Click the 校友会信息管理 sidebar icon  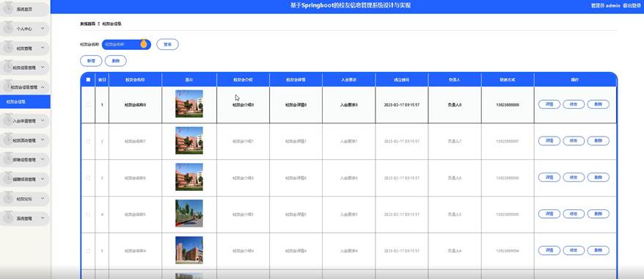[x=8, y=87]
